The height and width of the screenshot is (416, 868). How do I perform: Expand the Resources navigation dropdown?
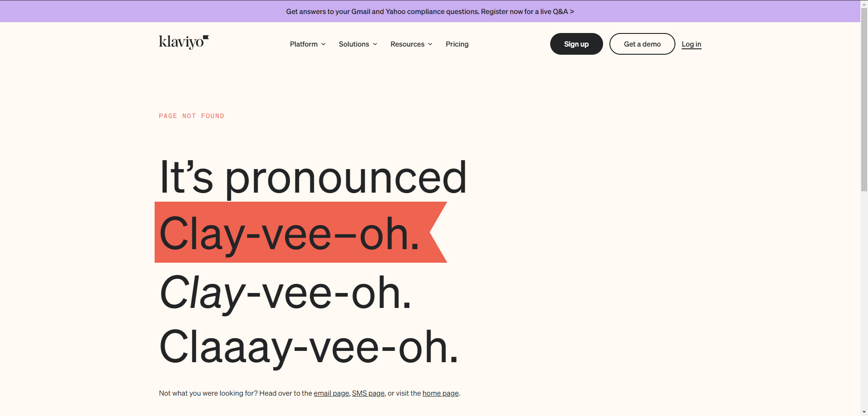tap(411, 44)
